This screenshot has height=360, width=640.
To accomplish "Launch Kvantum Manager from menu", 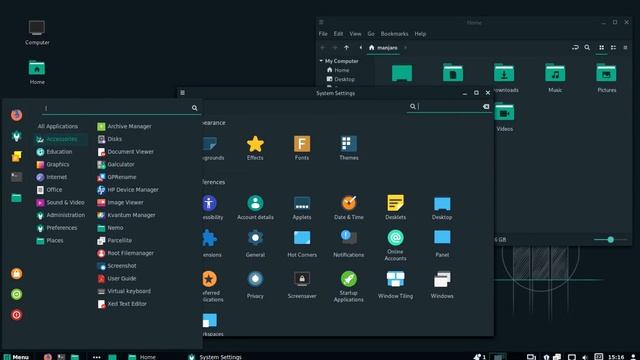I will click(126, 215).
